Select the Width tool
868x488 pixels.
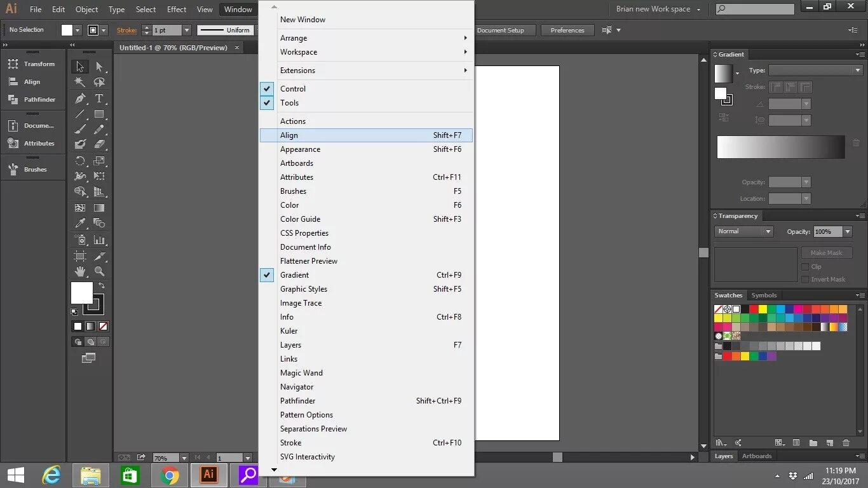79,176
